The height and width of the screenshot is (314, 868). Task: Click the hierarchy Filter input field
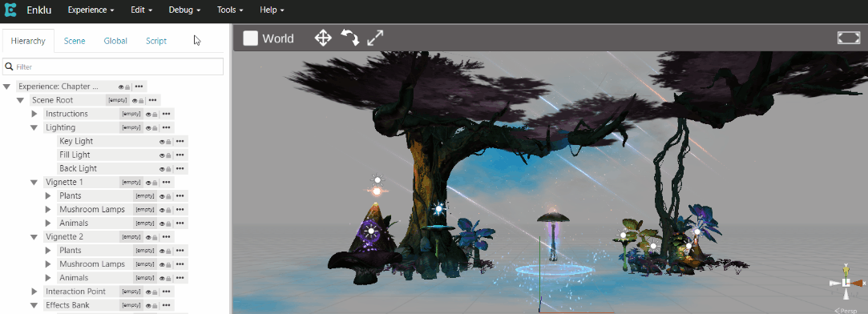[x=113, y=67]
